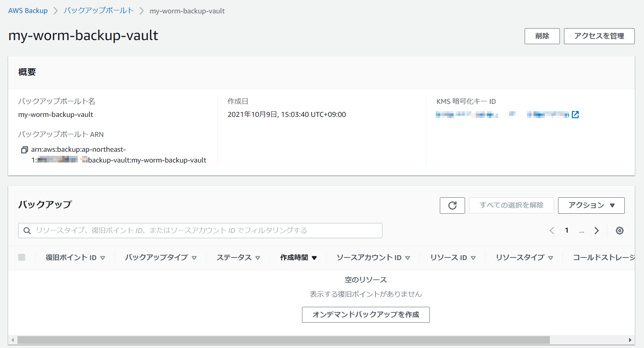The height and width of the screenshot is (348, 644).
Task: Click the 削除 button to delete vault
Action: [542, 36]
